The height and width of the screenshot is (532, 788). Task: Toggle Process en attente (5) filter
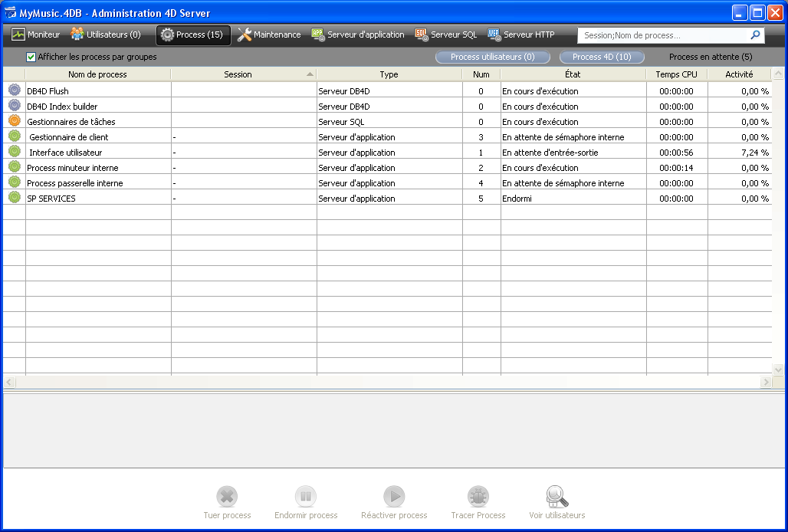(711, 57)
